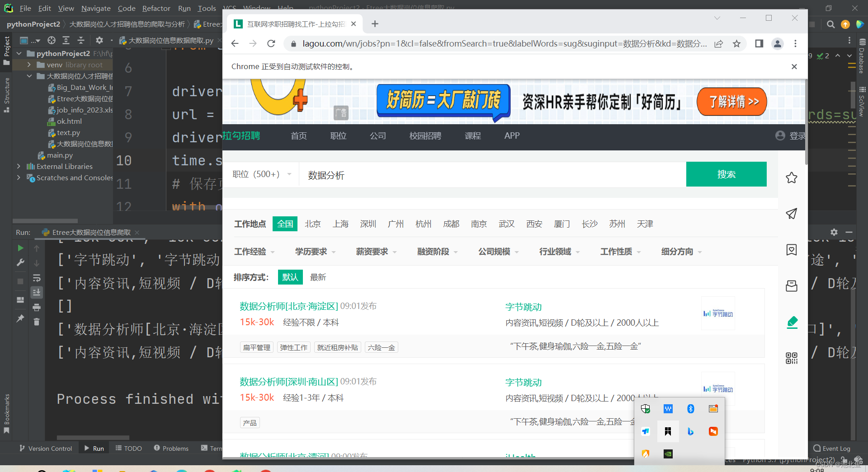
Task: Click the Run output horizontal scrollbar
Action: [x=93, y=438]
